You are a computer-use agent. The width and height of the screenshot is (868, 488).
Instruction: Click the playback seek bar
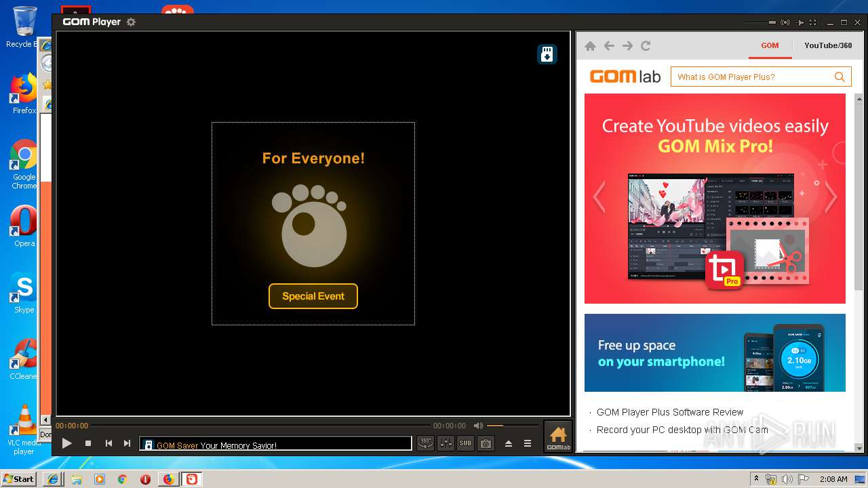click(261, 426)
